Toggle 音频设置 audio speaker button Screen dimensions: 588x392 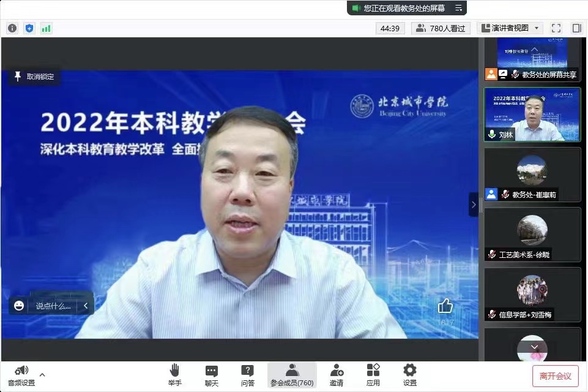point(21,375)
